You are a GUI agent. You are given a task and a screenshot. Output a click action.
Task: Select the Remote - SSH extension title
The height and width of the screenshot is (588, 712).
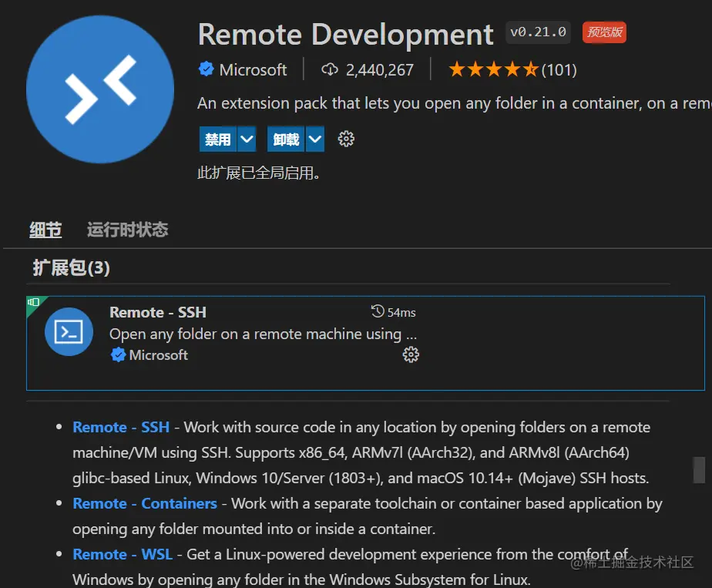click(158, 312)
